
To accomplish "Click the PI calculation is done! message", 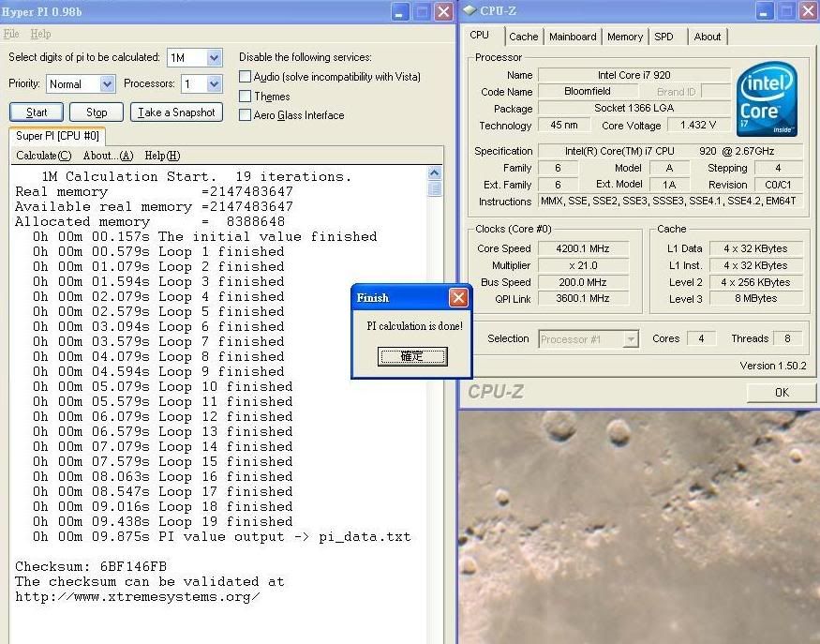I will (x=415, y=326).
